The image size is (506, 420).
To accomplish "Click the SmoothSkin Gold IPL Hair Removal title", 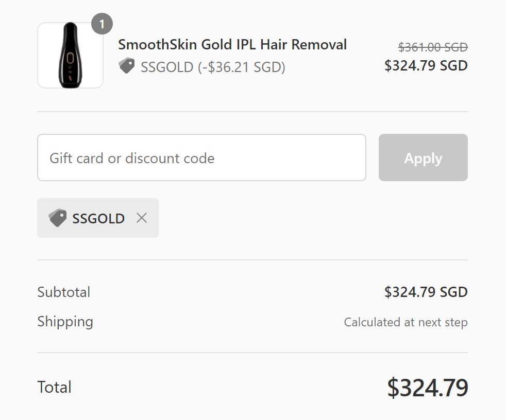I will click(232, 45).
